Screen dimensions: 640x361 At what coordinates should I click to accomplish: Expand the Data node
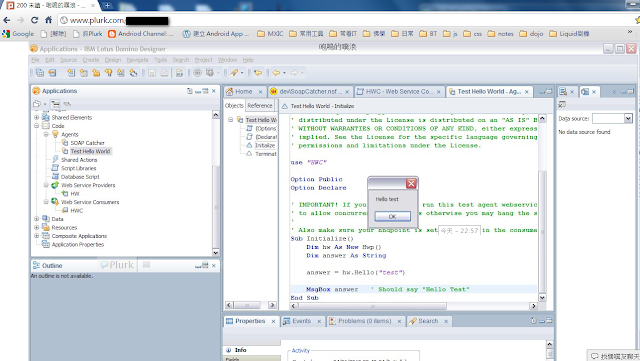(36, 219)
